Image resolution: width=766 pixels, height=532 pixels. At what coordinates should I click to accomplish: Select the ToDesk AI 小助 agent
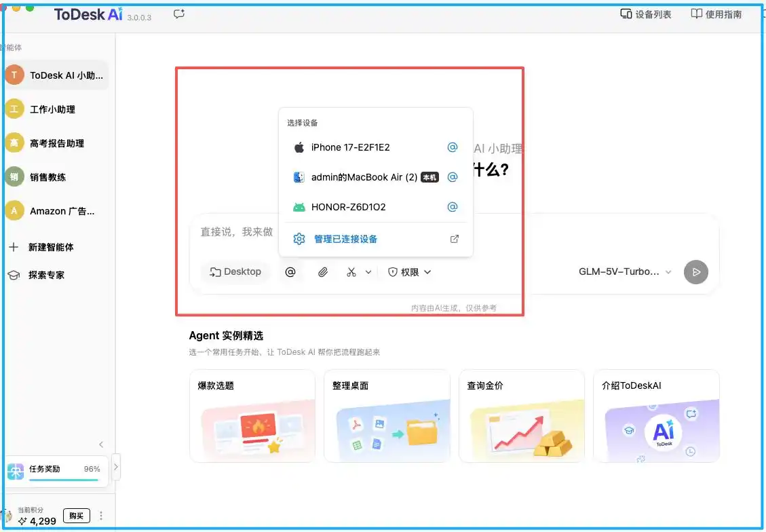click(56, 75)
